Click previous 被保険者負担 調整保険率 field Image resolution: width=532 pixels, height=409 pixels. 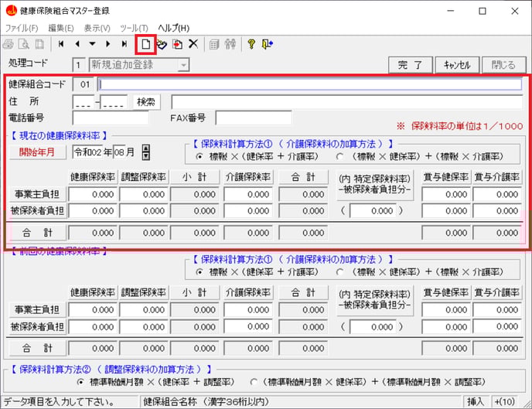point(144,327)
